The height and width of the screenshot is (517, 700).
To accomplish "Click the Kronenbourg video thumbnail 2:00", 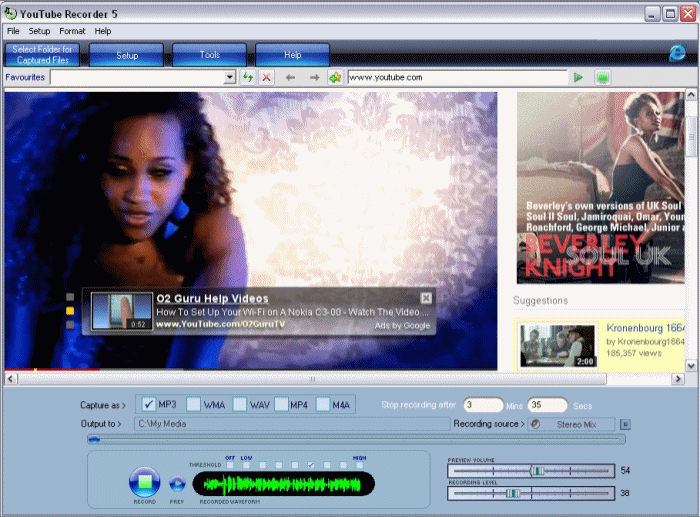I will point(558,346).
